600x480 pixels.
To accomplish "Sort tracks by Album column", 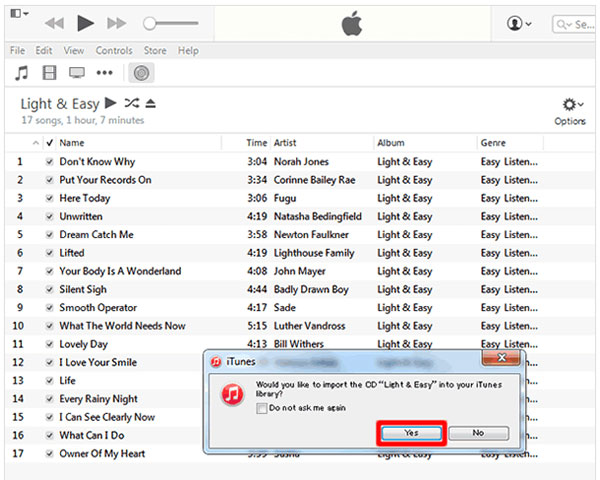I will tap(390, 143).
